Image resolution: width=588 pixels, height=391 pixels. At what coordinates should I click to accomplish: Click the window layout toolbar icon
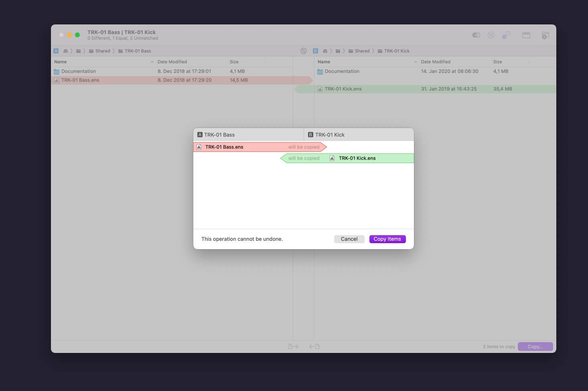(x=526, y=35)
